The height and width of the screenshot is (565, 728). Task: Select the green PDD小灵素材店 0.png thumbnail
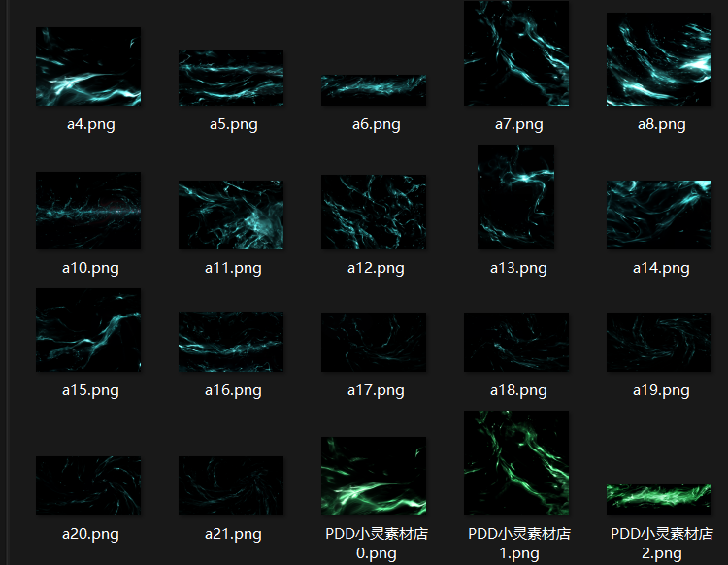click(374, 477)
